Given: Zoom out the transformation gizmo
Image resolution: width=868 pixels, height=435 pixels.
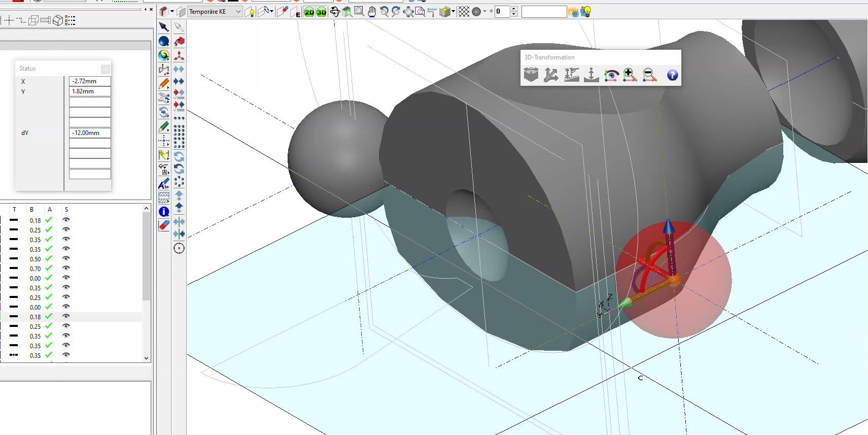Looking at the screenshot, I should [649, 75].
